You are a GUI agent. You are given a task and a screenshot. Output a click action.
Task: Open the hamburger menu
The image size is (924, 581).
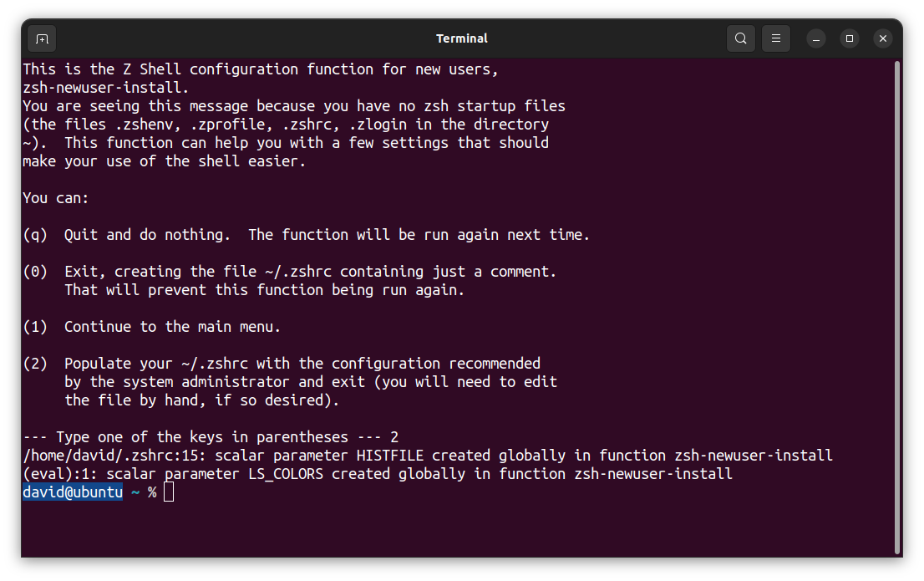click(x=775, y=38)
